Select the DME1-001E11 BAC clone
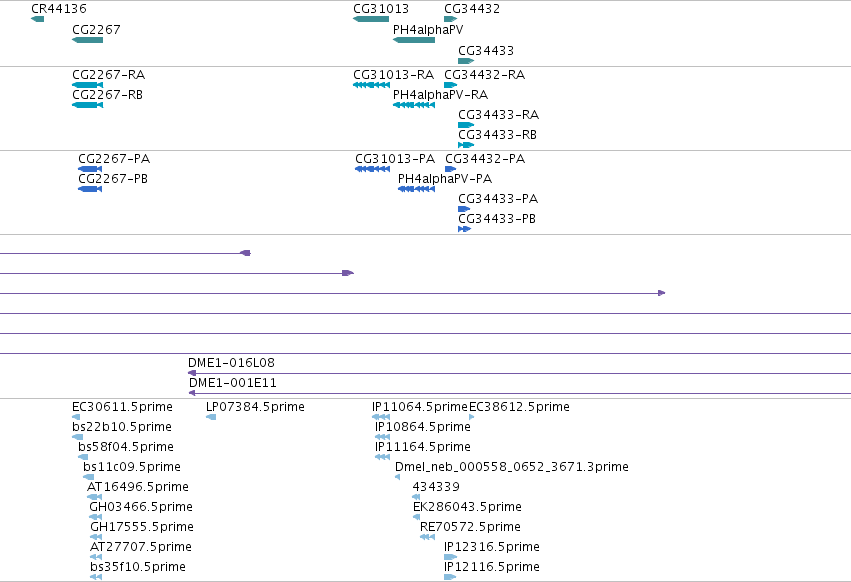Screen dimensions: 851x582 pos(520,393)
